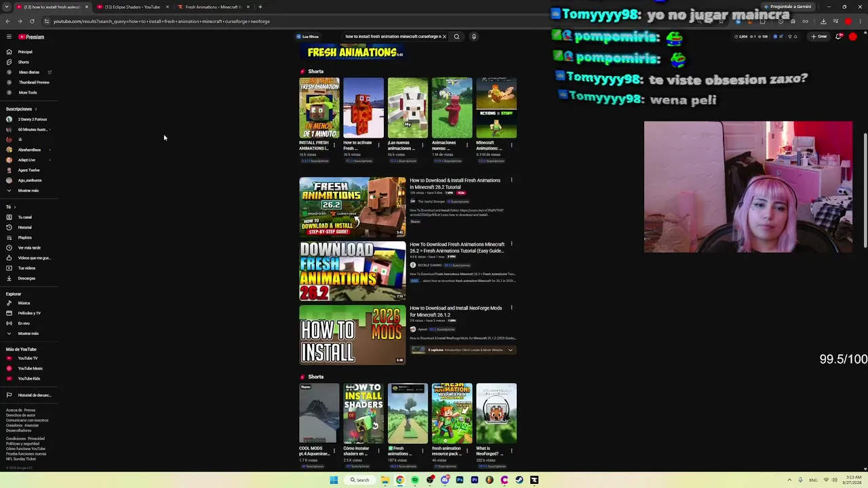This screenshot has width=868, height=488.
Task: Open options for Download Fresh Animations video
Action: [x=511, y=244]
